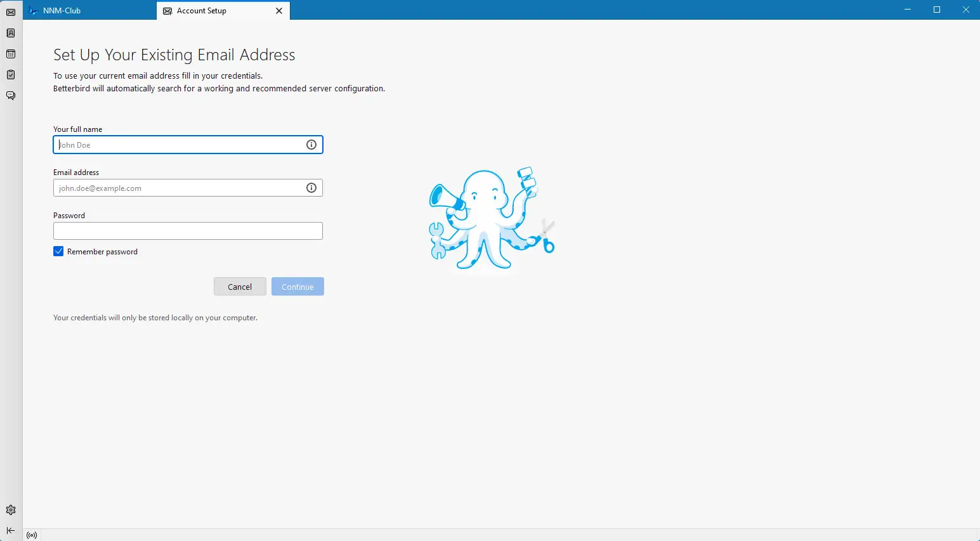
Task: Show info for full name field
Action: click(311, 145)
